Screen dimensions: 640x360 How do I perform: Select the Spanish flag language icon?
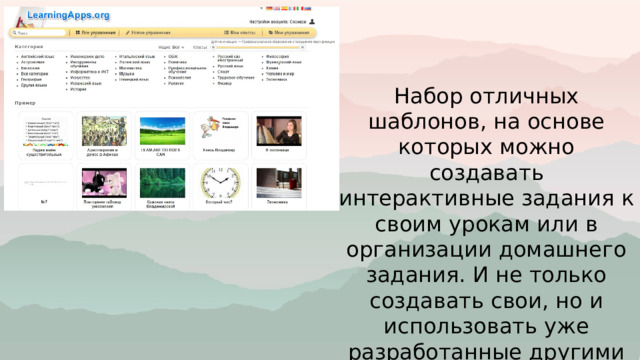[284, 8]
